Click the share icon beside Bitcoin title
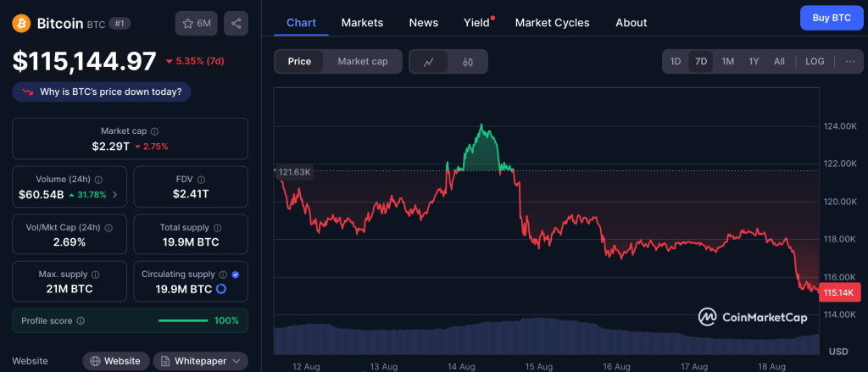868x372 pixels. tap(236, 24)
